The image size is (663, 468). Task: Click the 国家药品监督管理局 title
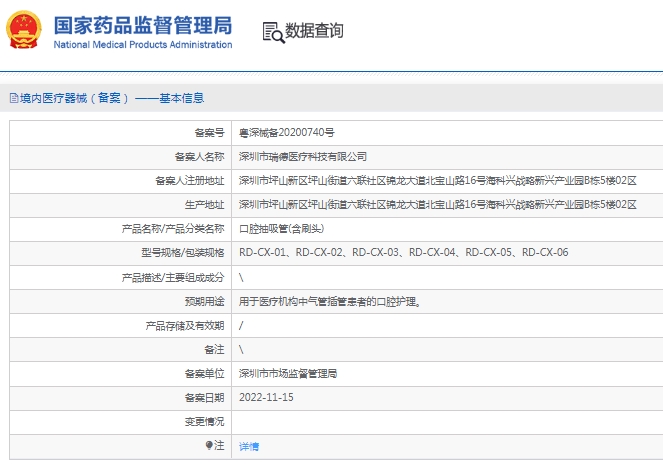(143, 25)
